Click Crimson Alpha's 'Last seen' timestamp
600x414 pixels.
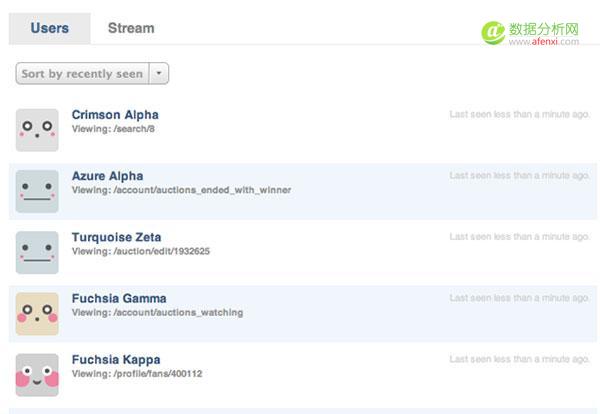click(519, 114)
